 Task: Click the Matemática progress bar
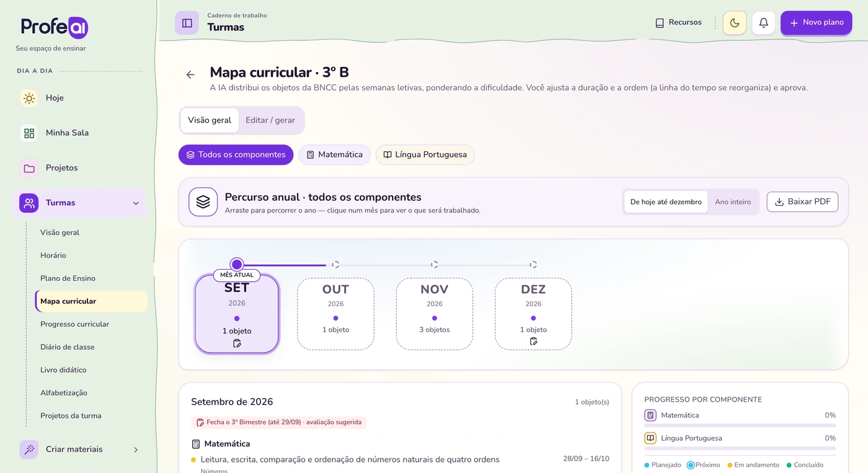click(x=740, y=425)
